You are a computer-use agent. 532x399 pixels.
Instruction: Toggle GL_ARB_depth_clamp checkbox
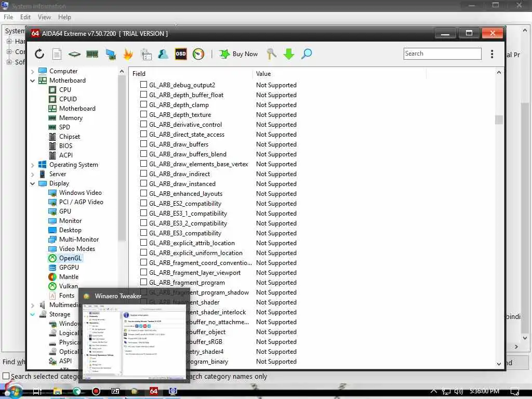point(143,104)
